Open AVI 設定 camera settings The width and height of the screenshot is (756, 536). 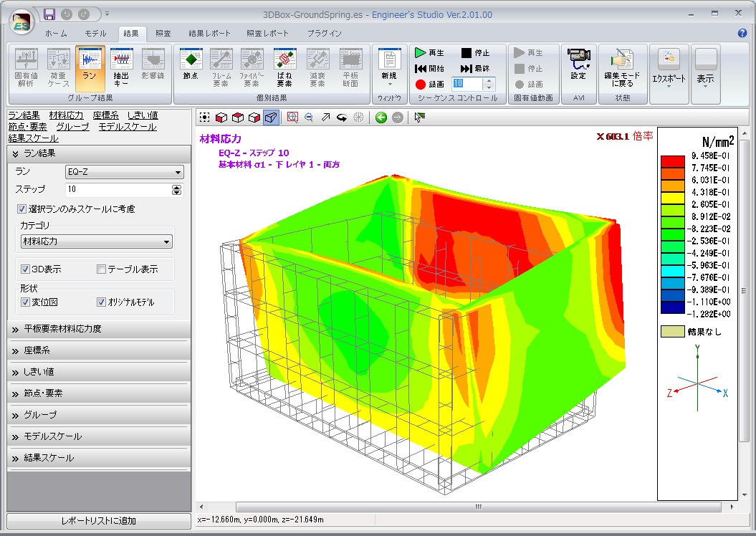(578, 64)
